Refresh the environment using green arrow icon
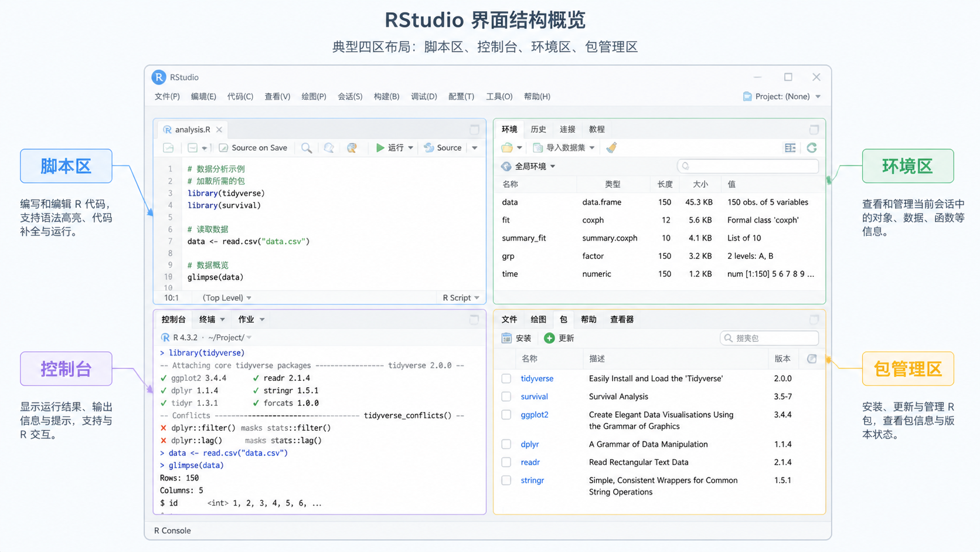 (812, 148)
